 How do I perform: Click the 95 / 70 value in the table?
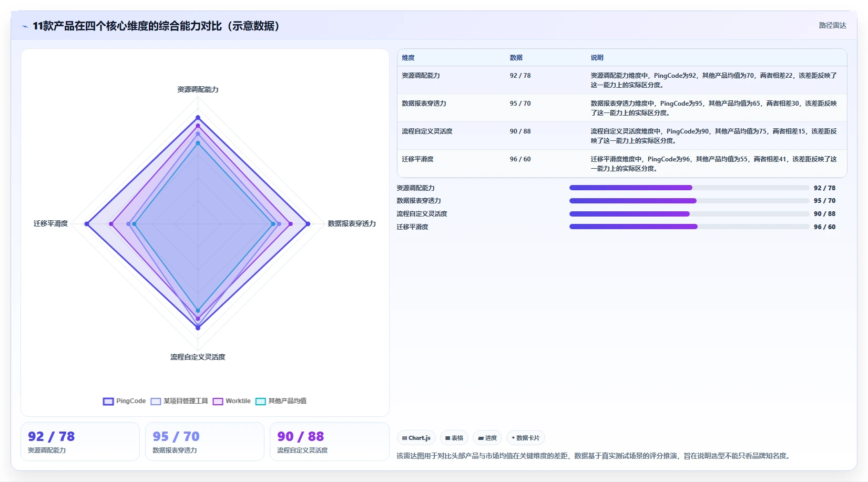point(520,104)
